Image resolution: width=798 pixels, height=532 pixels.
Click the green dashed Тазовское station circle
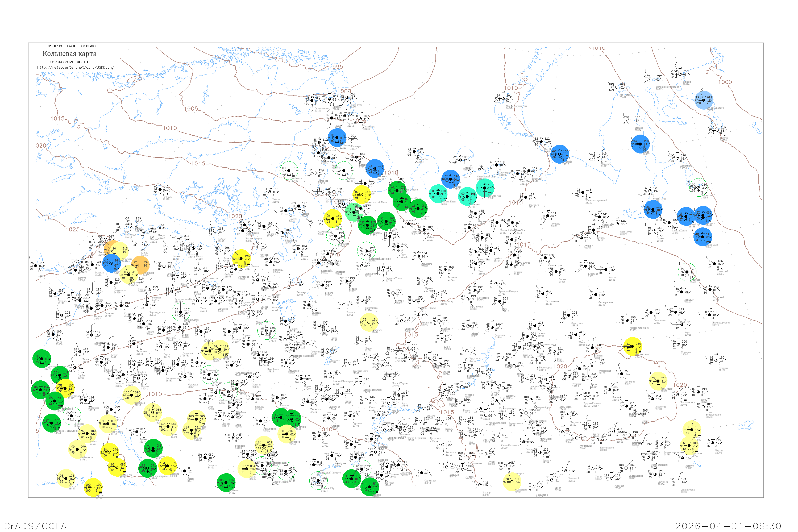point(699,187)
